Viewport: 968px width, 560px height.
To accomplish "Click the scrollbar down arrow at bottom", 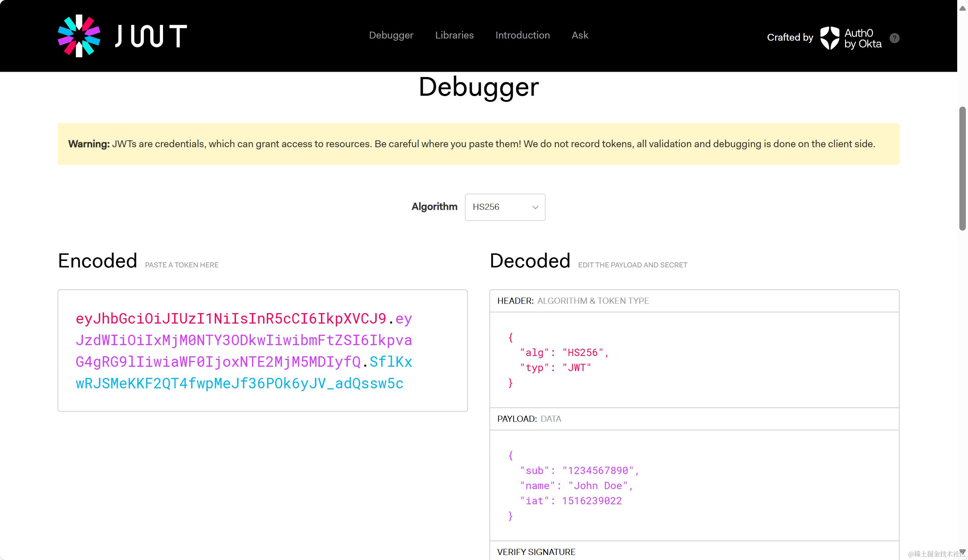I will 962,552.
